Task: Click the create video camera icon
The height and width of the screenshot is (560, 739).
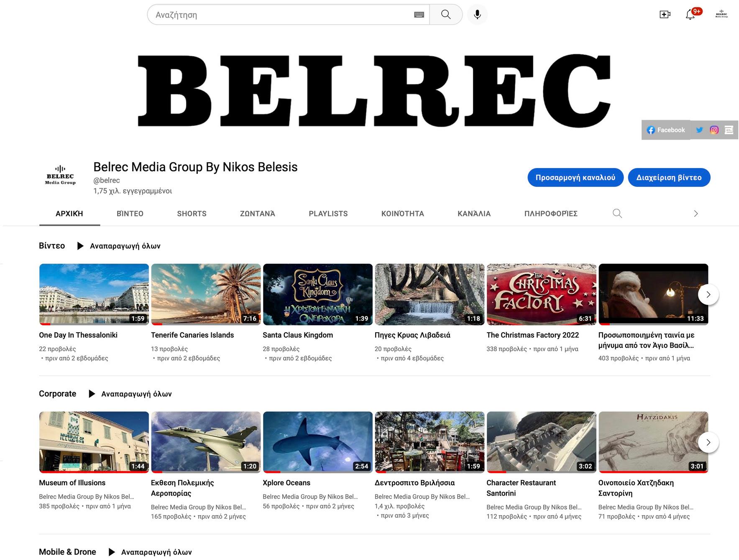Action: [665, 15]
